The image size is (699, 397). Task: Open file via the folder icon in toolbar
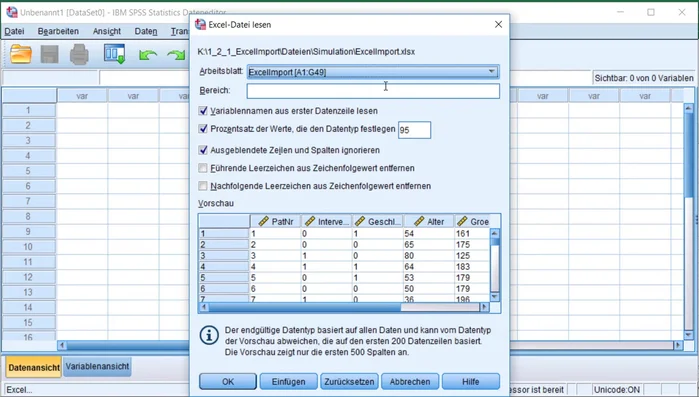(x=21, y=54)
